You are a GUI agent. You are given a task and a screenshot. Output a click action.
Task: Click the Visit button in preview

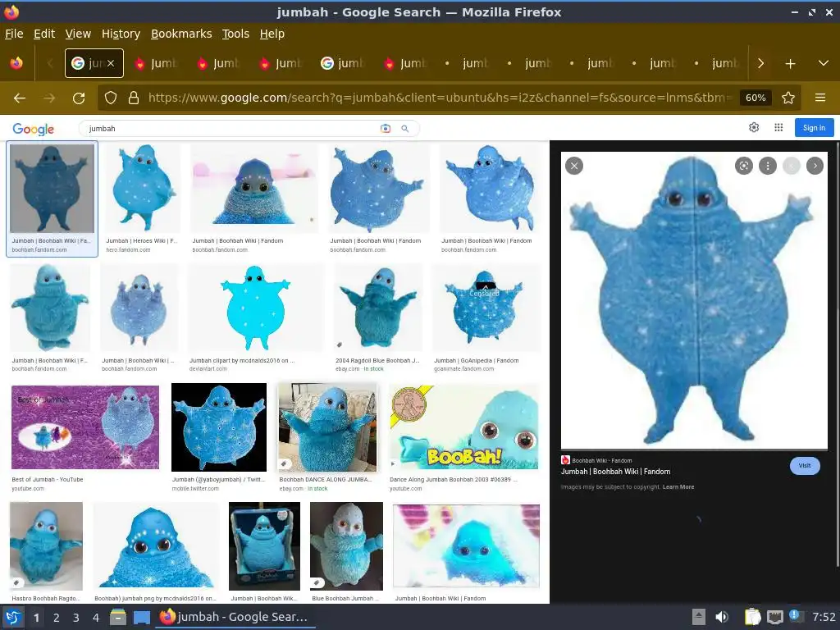point(805,466)
